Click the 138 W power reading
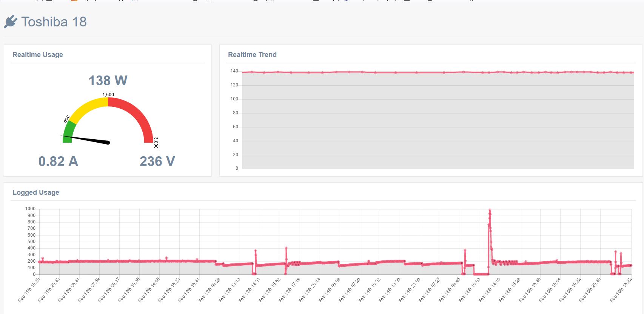Screen dimensions: 644x314 108,80
